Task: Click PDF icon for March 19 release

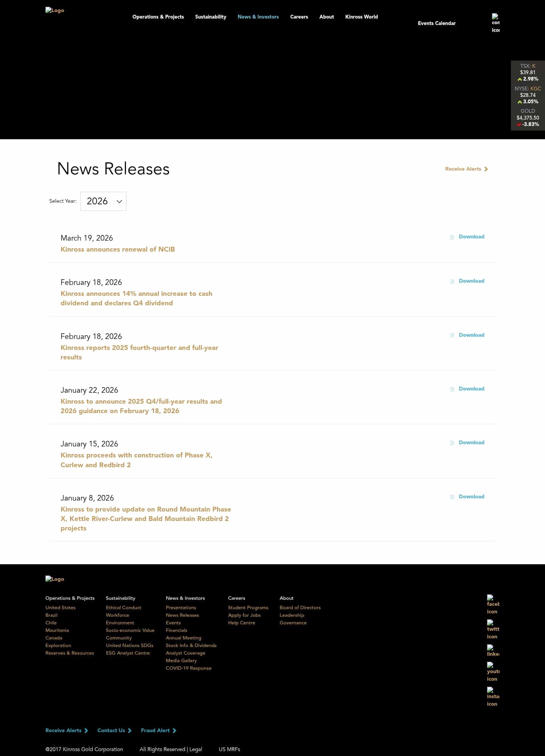Action: [x=452, y=237]
